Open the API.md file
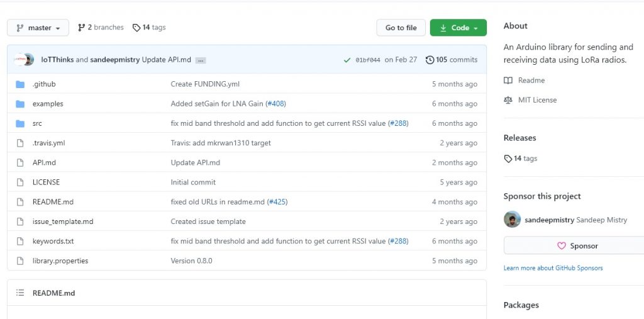 44,162
